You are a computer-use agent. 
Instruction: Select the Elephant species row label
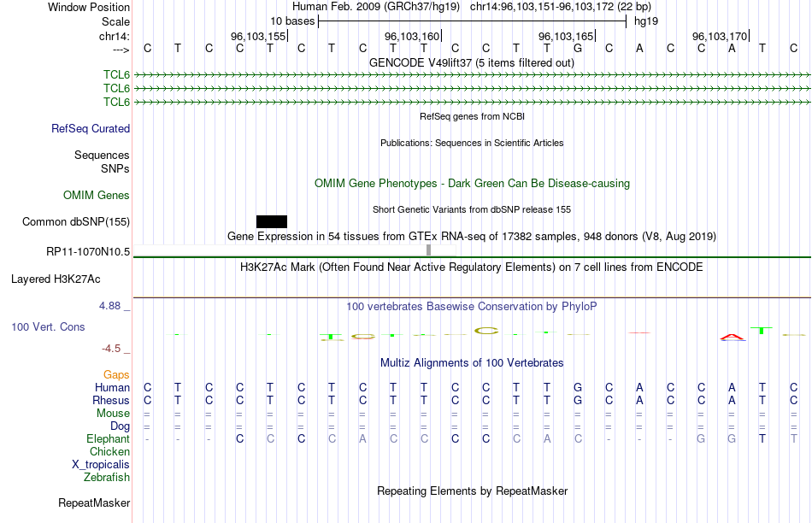(109, 438)
